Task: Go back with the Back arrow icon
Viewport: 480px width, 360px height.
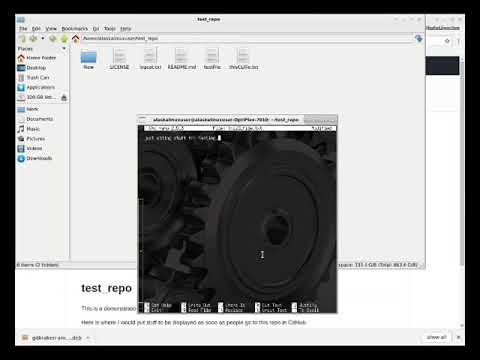Action: 33,39
